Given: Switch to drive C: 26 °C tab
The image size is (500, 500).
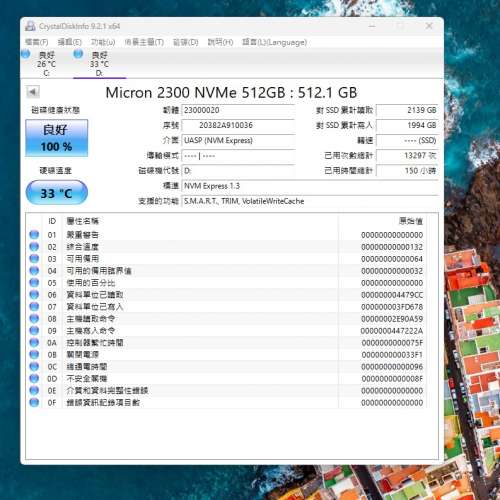Looking at the screenshot, I should pyautogui.click(x=46, y=64).
